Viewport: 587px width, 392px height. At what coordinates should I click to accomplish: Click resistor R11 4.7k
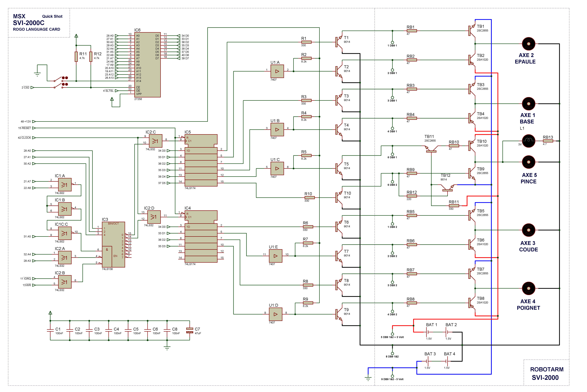(x=76, y=57)
